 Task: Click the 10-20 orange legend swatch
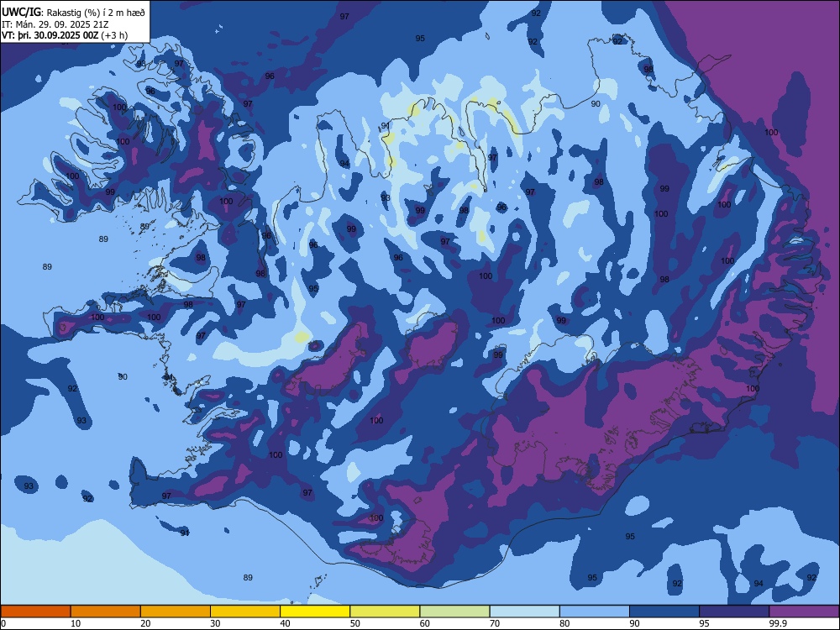pyautogui.click(x=106, y=612)
